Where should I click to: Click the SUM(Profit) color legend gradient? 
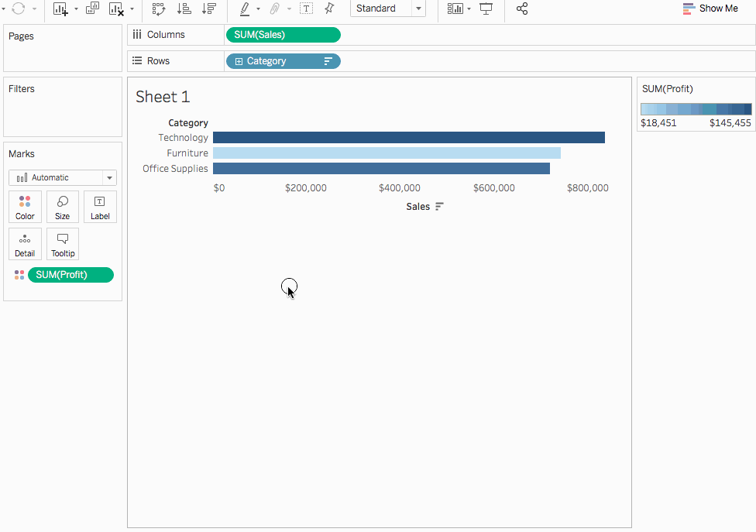click(x=696, y=109)
